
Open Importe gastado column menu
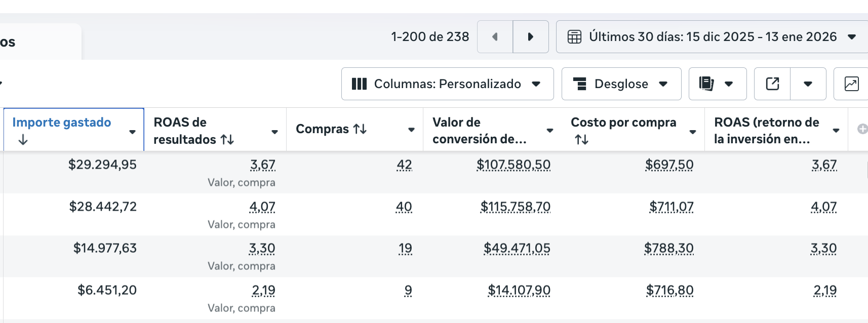point(132,132)
